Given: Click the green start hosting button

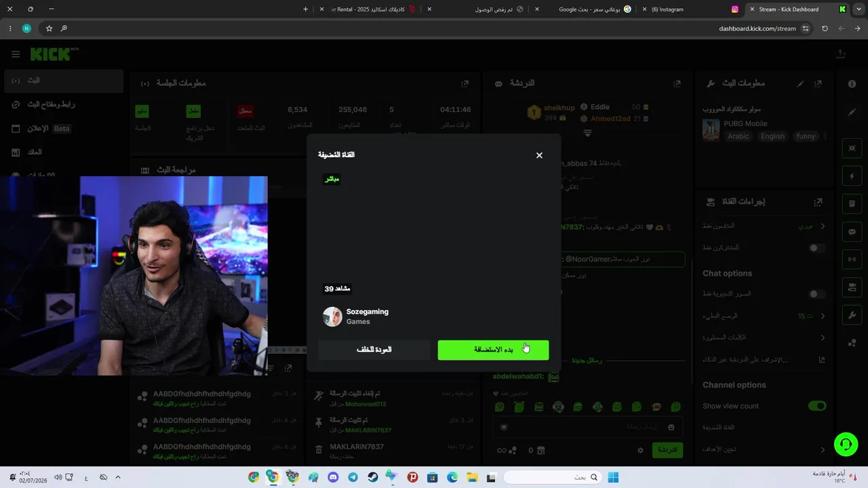Looking at the screenshot, I should (x=493, y=350).
